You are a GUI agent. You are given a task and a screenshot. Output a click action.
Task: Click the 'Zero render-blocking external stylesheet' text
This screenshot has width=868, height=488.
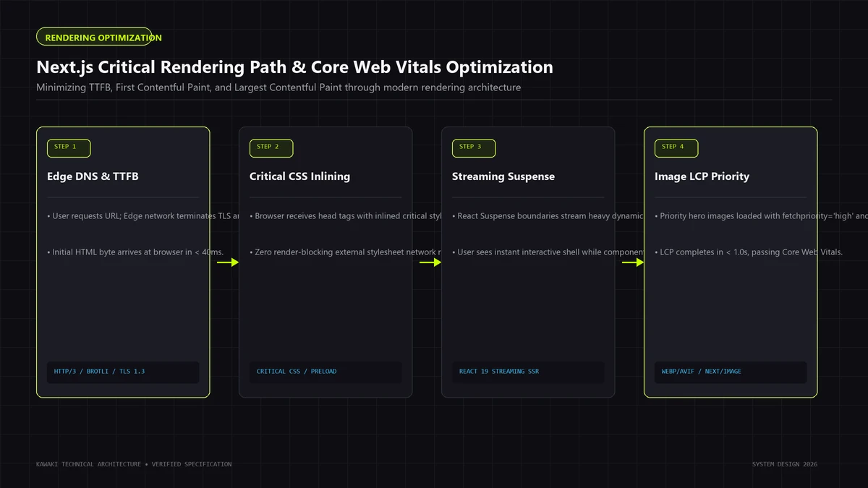coord(345,252)
